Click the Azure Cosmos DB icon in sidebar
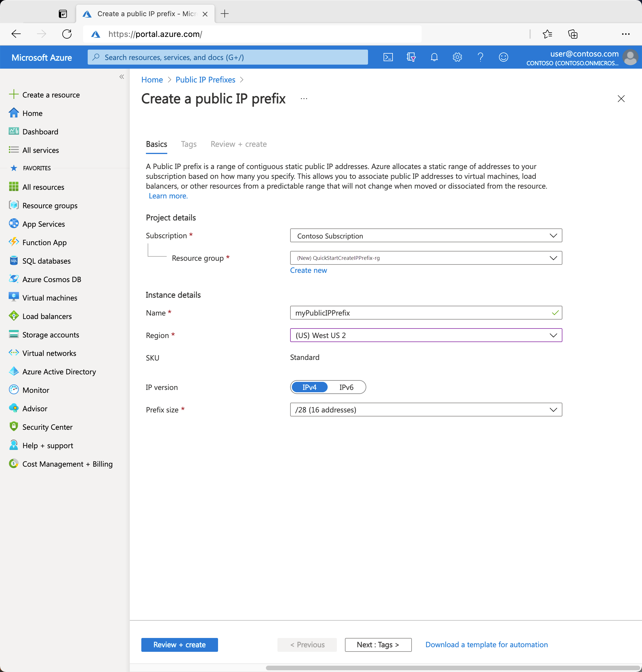Screen dimensions: 642x672 pyautogui.click(x=13, y=279)
